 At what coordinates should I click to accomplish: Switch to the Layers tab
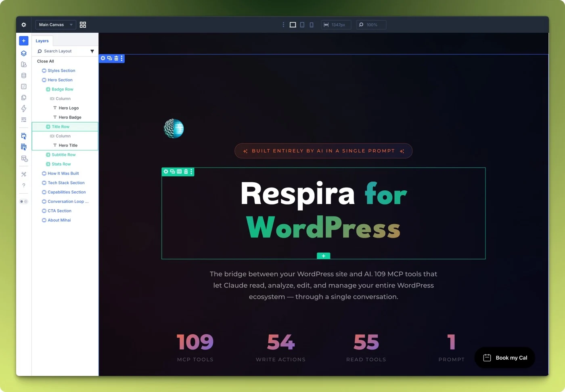point(42,41)
